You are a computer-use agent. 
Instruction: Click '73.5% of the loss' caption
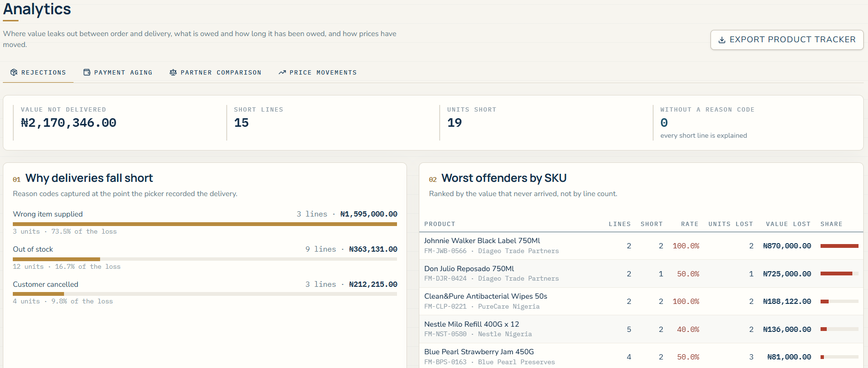click(84, 232)
